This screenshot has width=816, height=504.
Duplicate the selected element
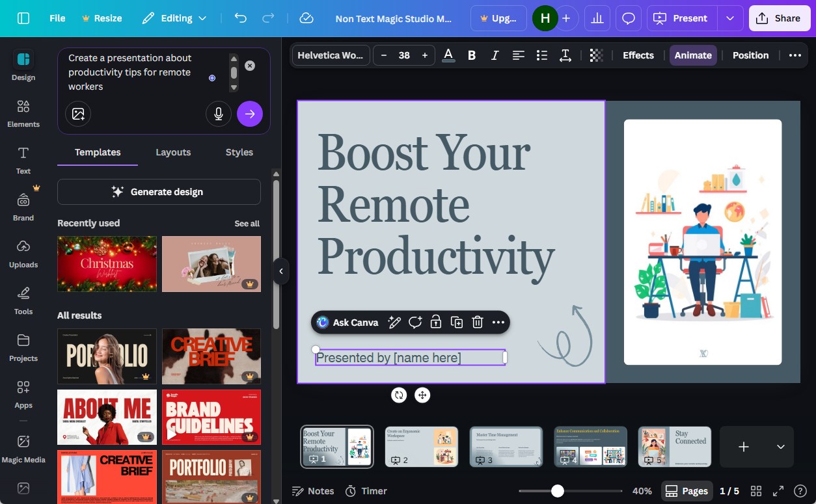(457, 322)
